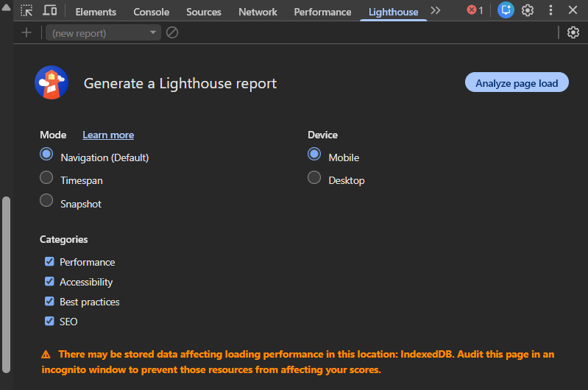This screenshot has width=588, height=390.
Task: Click the vertical scrollbar on the left edge
Action: click(6, 285)
